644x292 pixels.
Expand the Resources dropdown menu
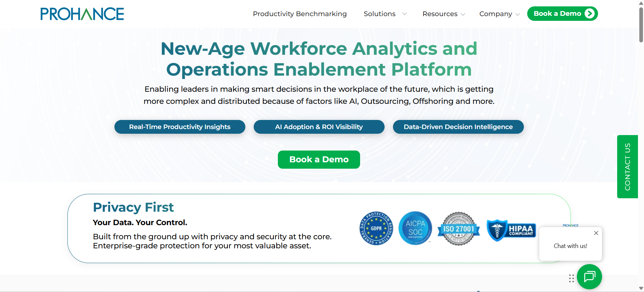click(444, 14)
